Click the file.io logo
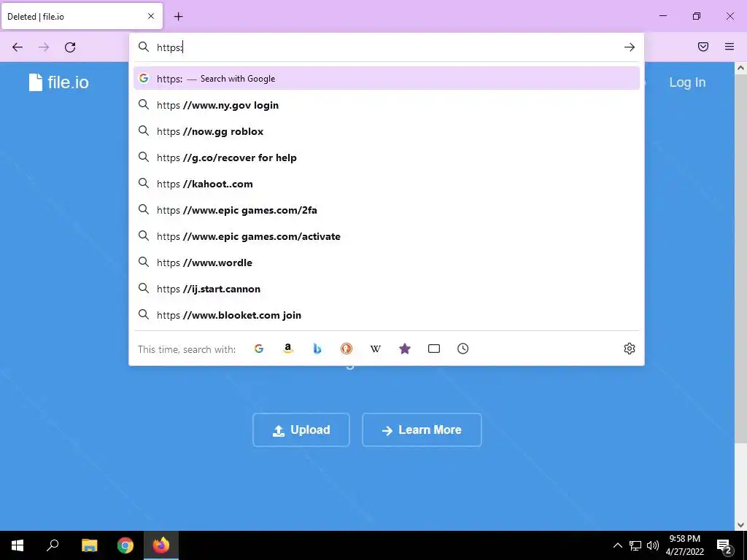 [58, 82]
